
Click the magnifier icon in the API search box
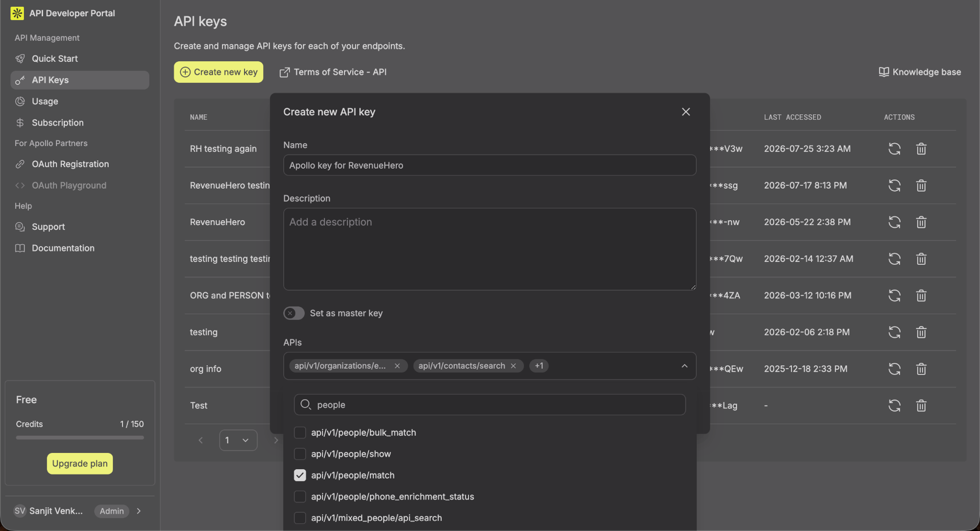click(x=306, y=405)
